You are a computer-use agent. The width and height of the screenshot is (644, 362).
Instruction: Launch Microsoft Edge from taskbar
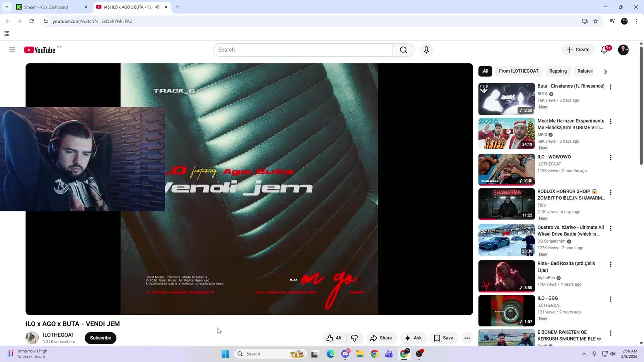[x=330, y=354]
